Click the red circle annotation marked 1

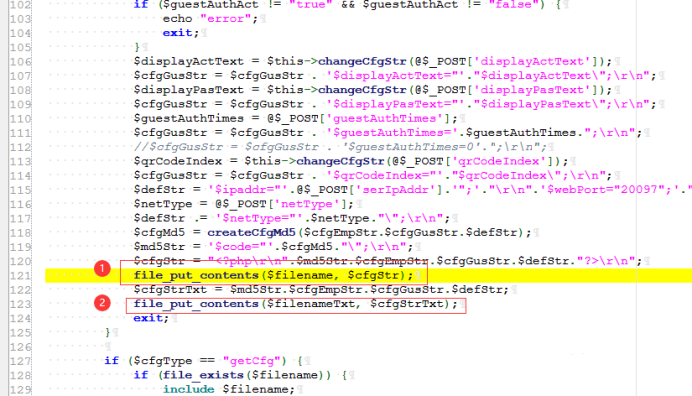102,268
